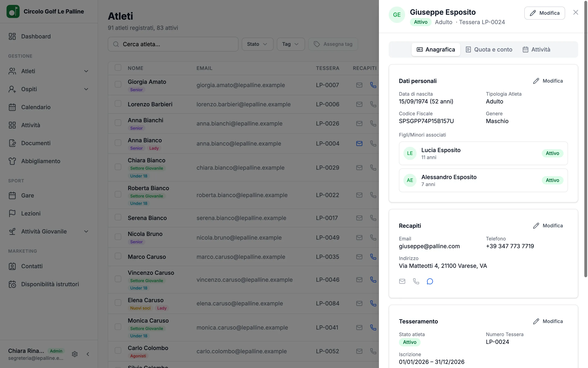
Task: Collapse sidebar with the left arrow icon
Action: coord(88,354)
